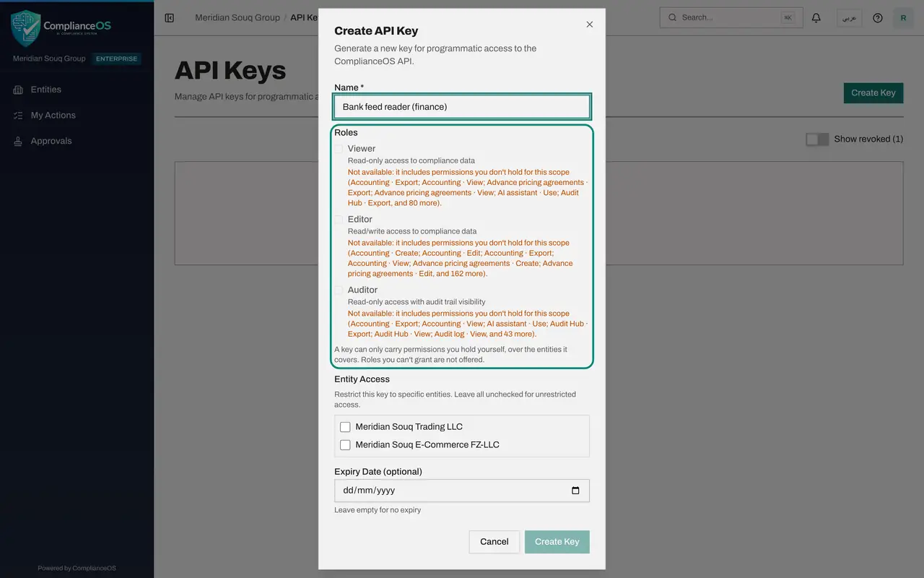The image size is (924, 578).
Task: Go to Meridian Souq Group breadcrumb
Action: pyautogui.click(x=237, y=17)
